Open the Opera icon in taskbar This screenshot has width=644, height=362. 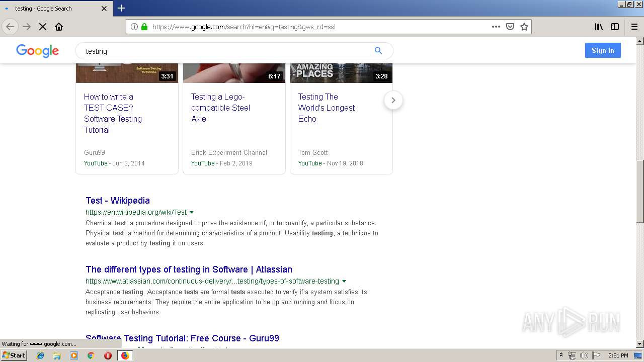point(108,355)
